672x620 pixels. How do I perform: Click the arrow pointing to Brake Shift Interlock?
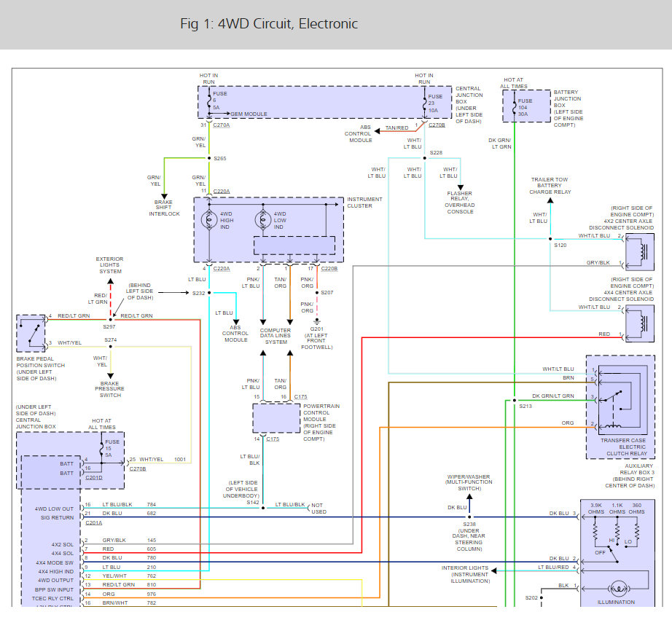coord(164,197)
